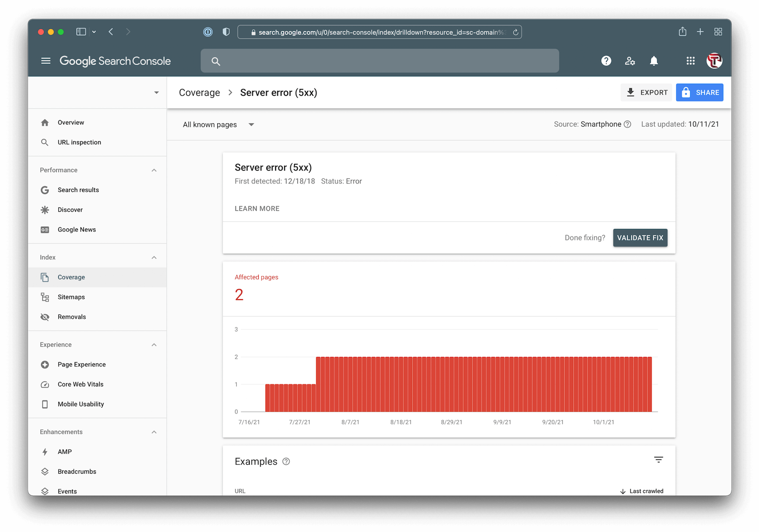Open the property selector dropdown arrow
The height and width of the screenshot is (532, 759).
pyautogui.click(x=157, y=93)
